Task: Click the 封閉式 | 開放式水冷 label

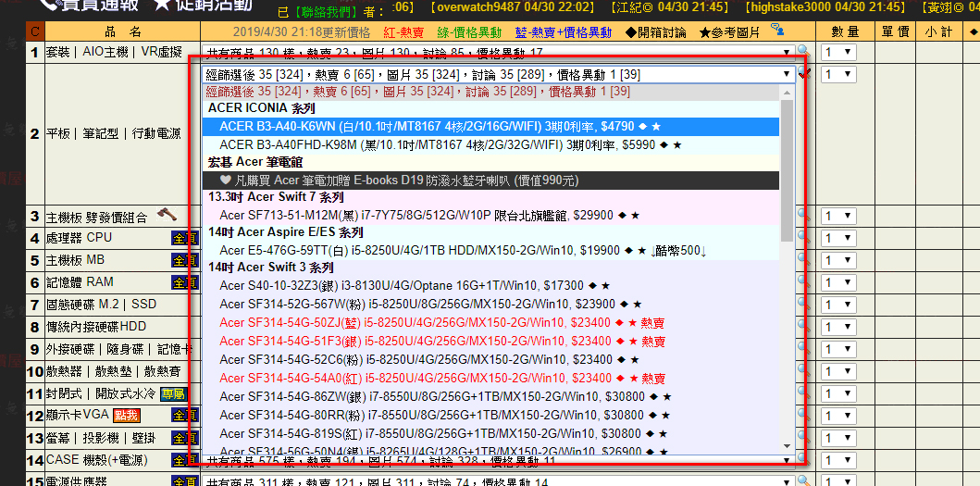Action: coord(101,394)
